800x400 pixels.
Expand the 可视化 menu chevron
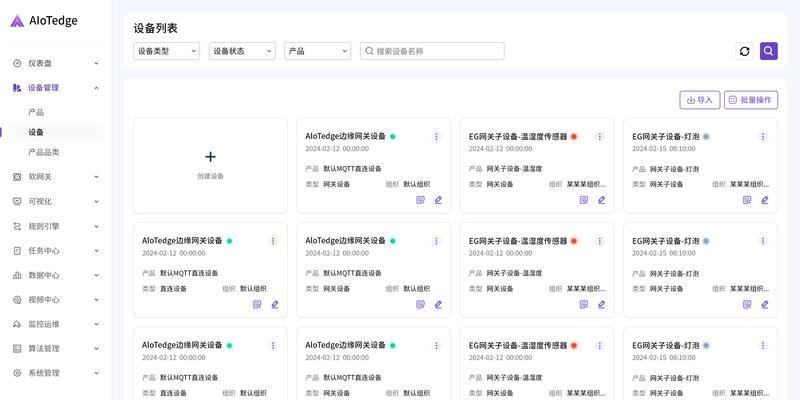point(96,202)
